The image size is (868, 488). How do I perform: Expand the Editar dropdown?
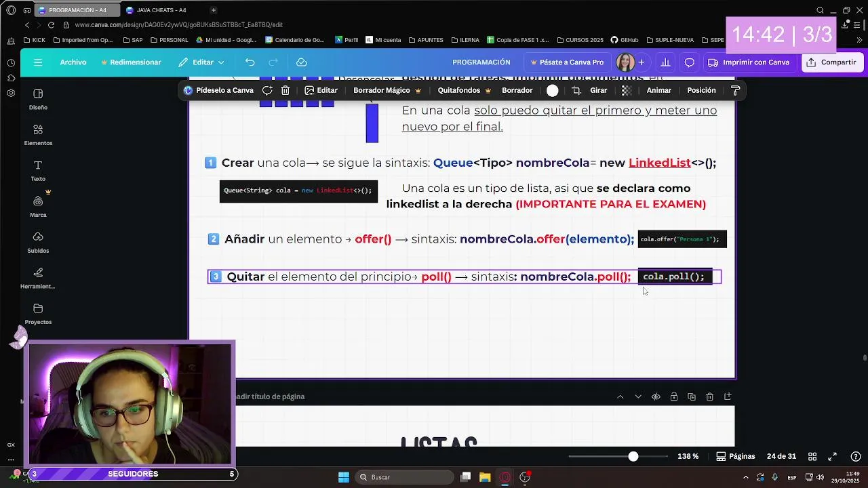click(201, 62)
